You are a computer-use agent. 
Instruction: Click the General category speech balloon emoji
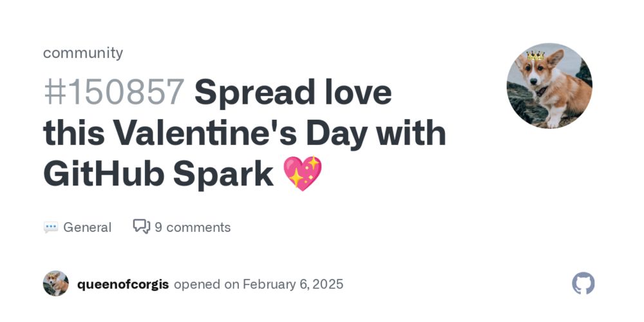pyautogui.click(x=51, y=227)
